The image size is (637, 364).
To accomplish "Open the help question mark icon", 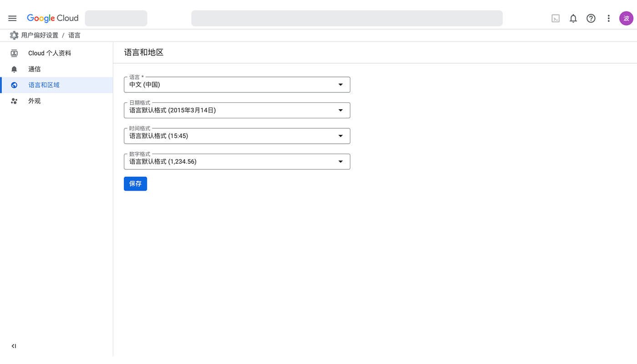I will 591,18.
